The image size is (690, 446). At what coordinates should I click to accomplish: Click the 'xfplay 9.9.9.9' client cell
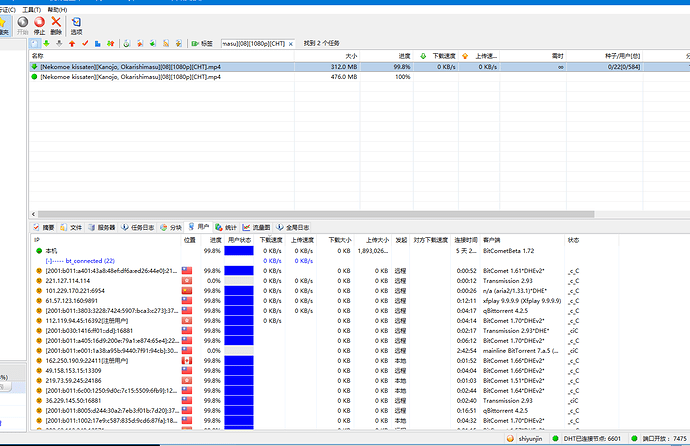[522, 301]
